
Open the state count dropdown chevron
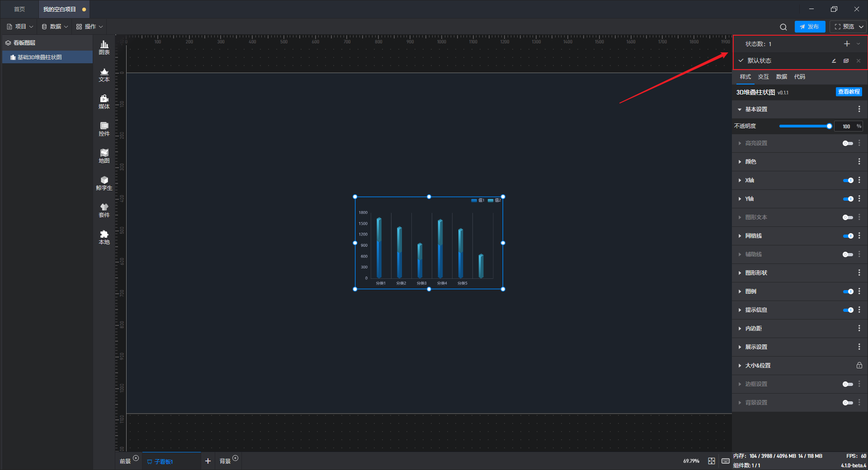tap(858, 44)
